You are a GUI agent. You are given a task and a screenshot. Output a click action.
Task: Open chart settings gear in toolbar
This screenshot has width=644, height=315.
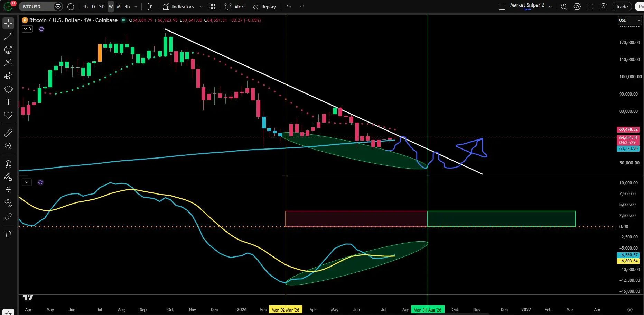point(577,7)
